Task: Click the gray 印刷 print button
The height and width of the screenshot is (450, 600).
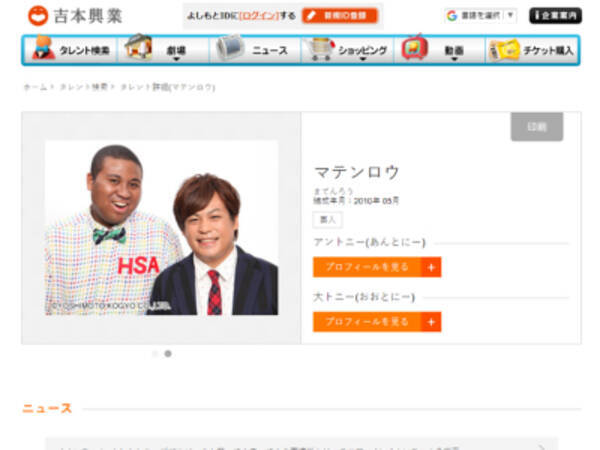Action: [537, 127]
